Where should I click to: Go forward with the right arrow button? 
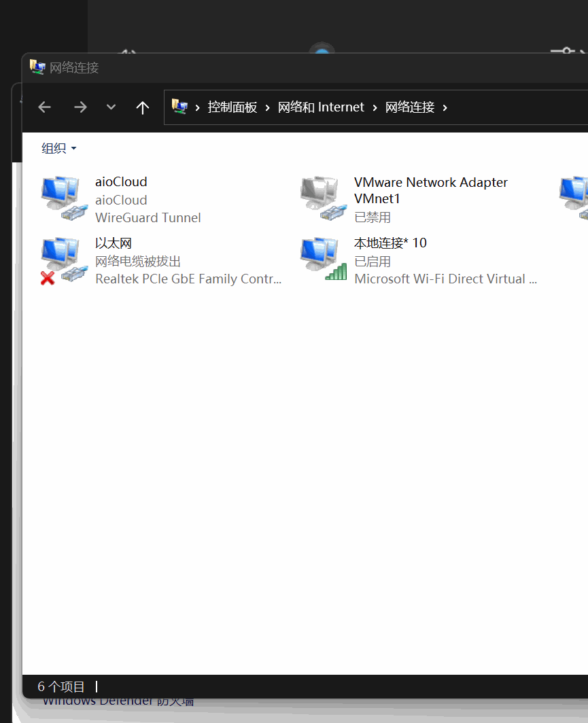point(80,107)
